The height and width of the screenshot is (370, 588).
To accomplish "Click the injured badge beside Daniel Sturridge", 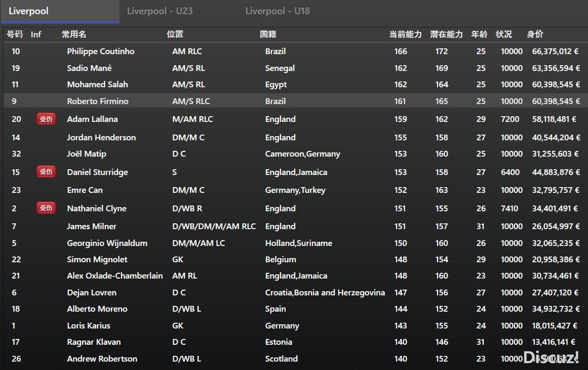I will (x=46, y=172).
